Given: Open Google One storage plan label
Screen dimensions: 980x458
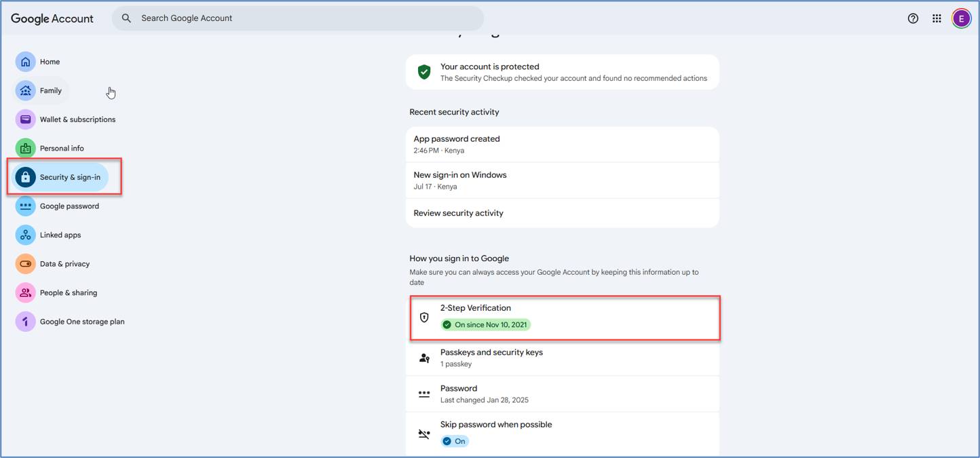Looking at the screenshot, I should coord(82,322).
